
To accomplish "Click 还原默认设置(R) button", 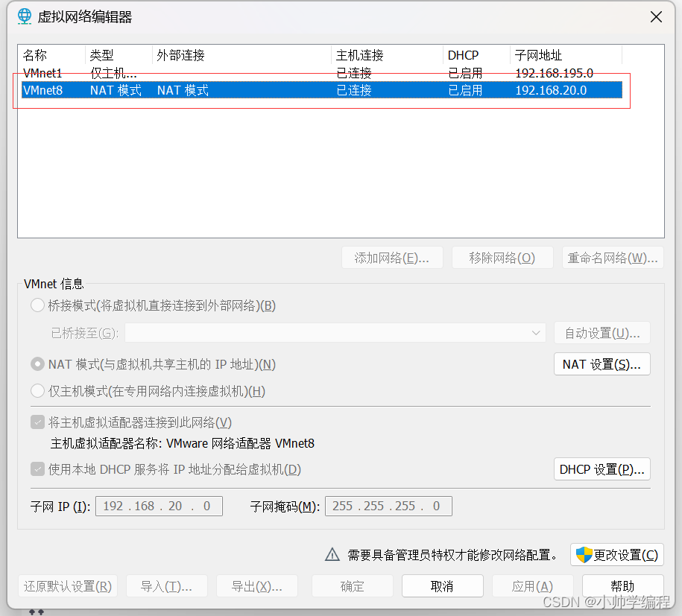I will click(68, 586).
